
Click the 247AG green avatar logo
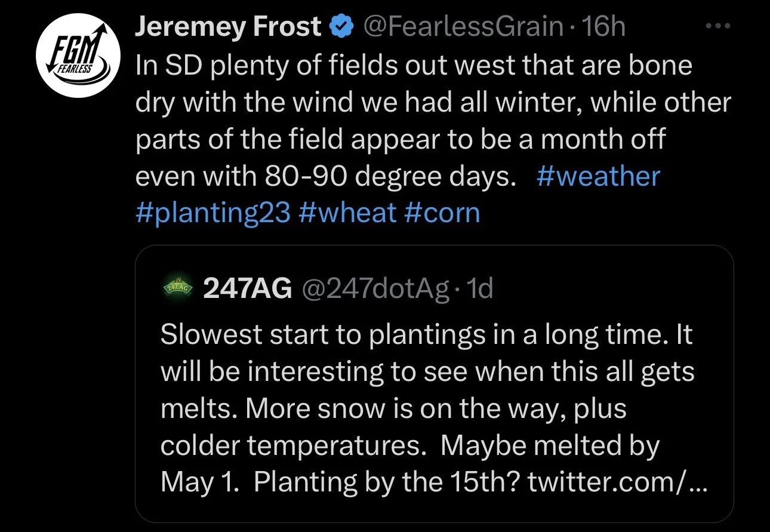click(178, 288)
